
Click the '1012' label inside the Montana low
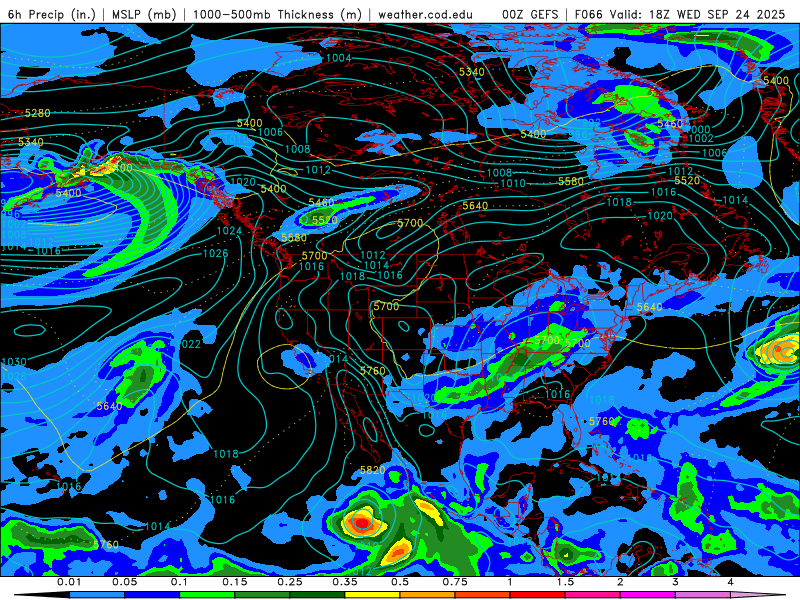point(373,255)
